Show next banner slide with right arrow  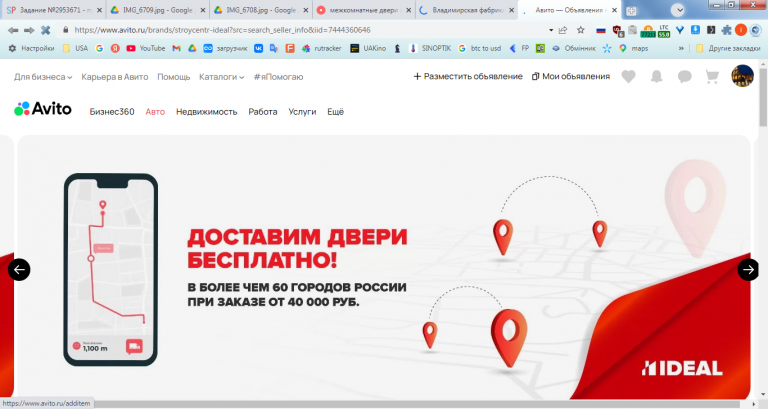[748, 269]
